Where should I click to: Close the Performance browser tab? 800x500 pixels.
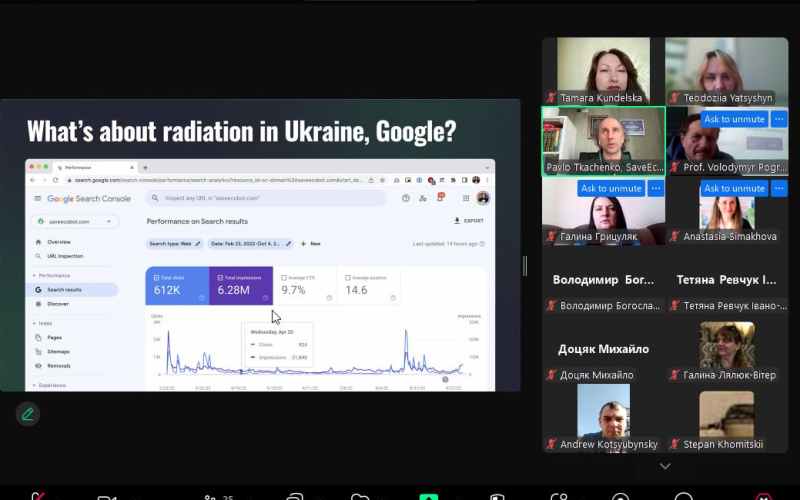(x=132, y=167)
